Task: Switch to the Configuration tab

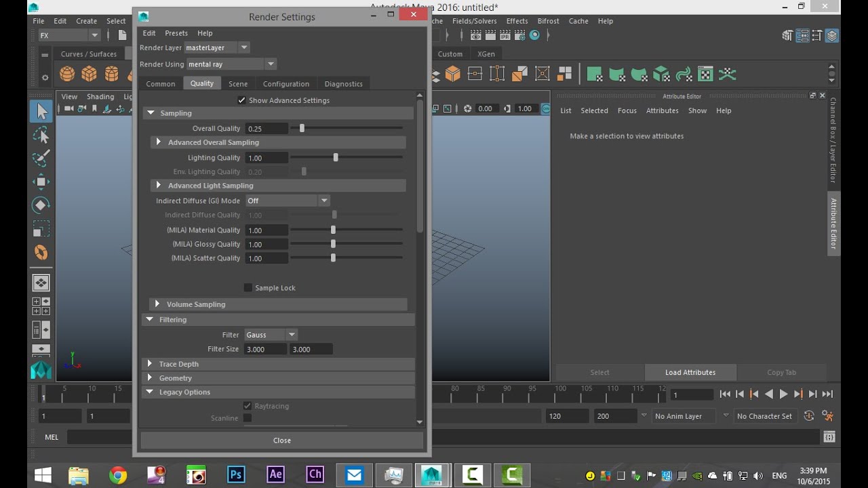Action: pyautogui.click(x=286, y=84)
